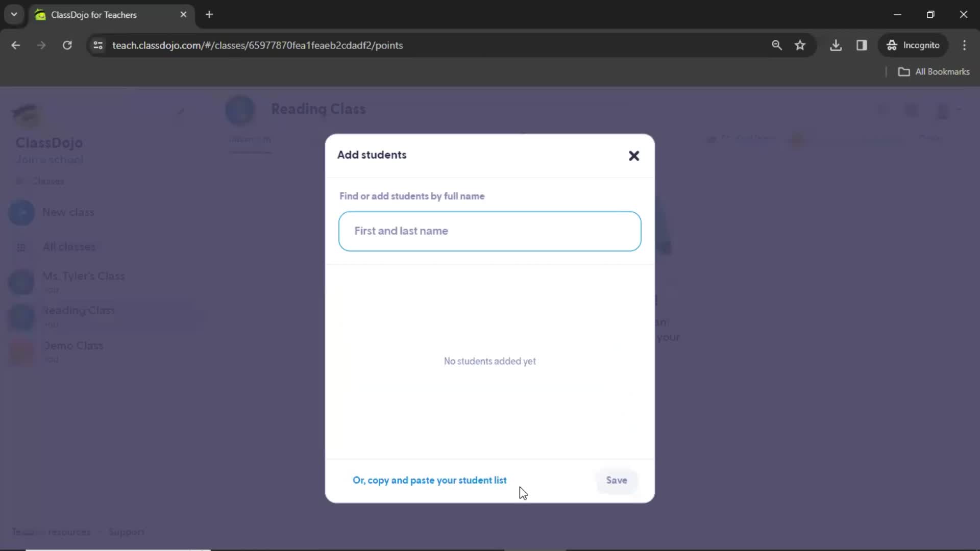Click the back navigation arrow
Viewport: 980px width, 551px height.
(x=16, y=45)
